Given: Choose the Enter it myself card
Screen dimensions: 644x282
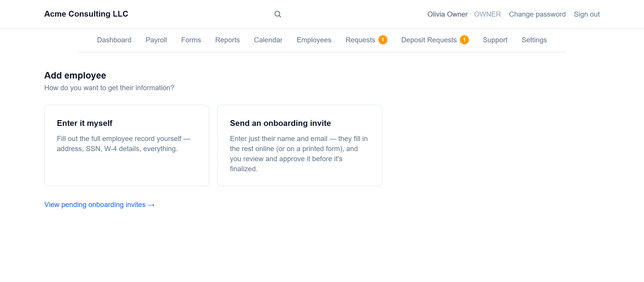Looking at the screenshot, I should pyautogui.click(x=127, y=146).
